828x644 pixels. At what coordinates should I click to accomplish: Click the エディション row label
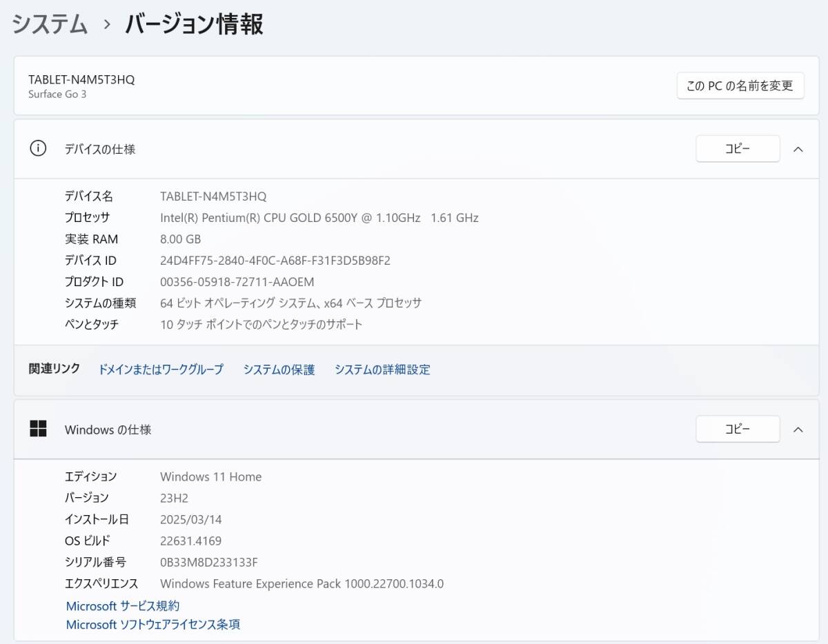point(91,476)
